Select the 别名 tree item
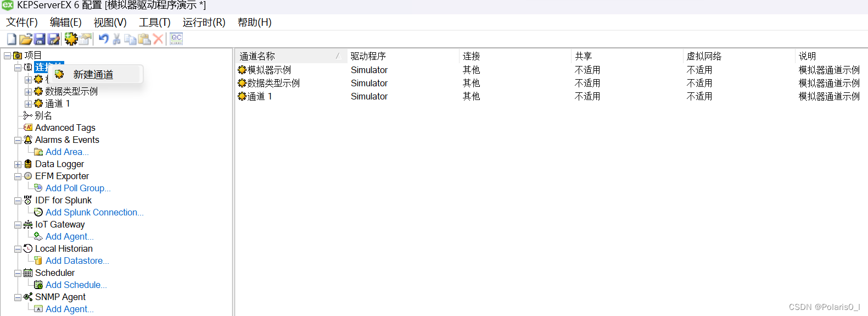Viewport: 868px width, 316px height. (x=43, y=115)
